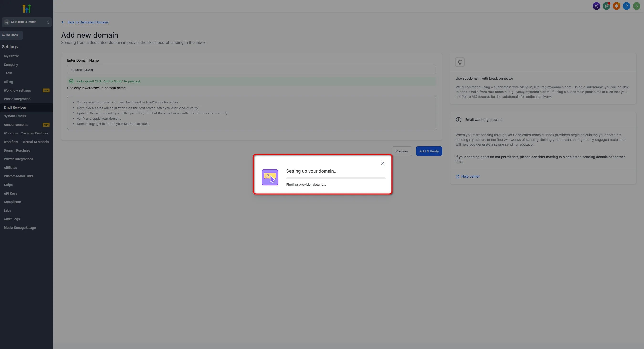644x349 pixels.
Task: Open Labs settings
Action: (x=26, y=210)
